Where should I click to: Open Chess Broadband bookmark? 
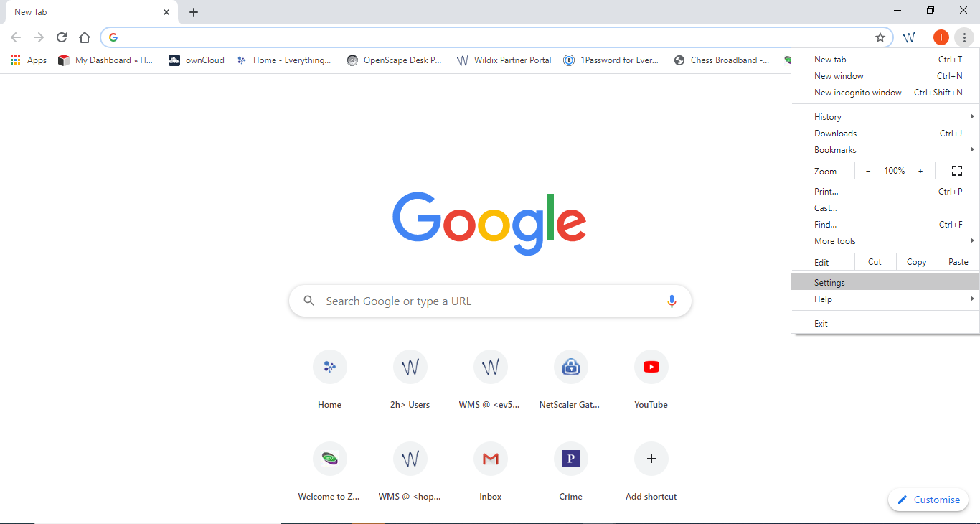pyautogui.click(x=721, y=60)
